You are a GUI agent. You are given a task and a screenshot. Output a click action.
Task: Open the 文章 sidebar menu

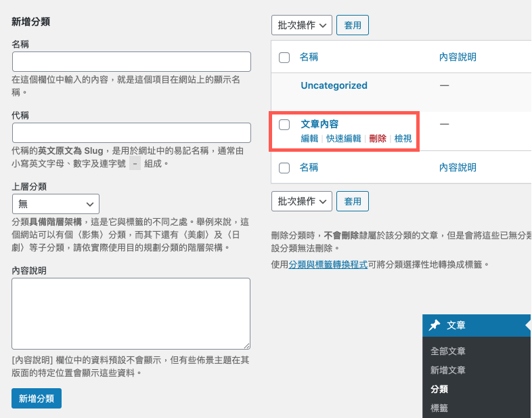[x=476, y=325]
